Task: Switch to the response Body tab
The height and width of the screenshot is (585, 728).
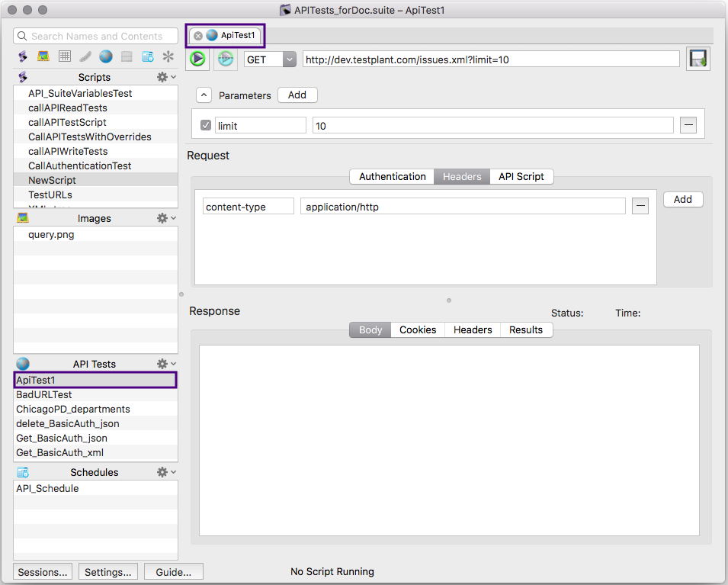Action: 370,330
